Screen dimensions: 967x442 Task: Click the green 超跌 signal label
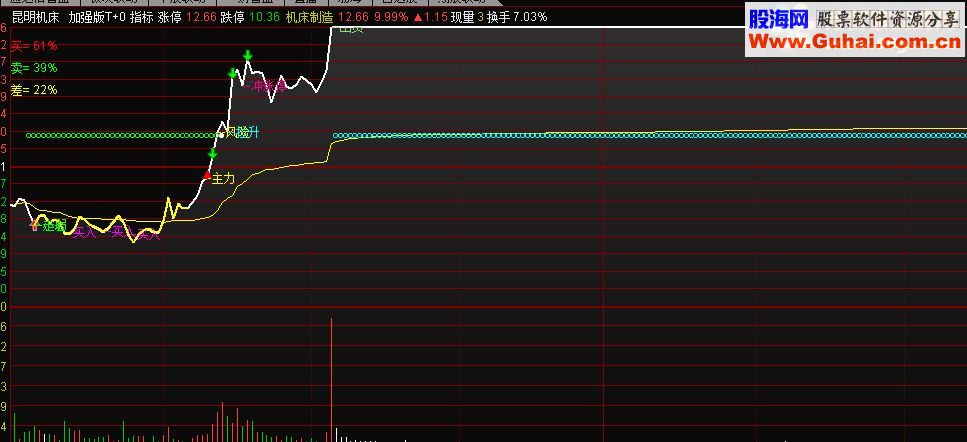(54, 226)
